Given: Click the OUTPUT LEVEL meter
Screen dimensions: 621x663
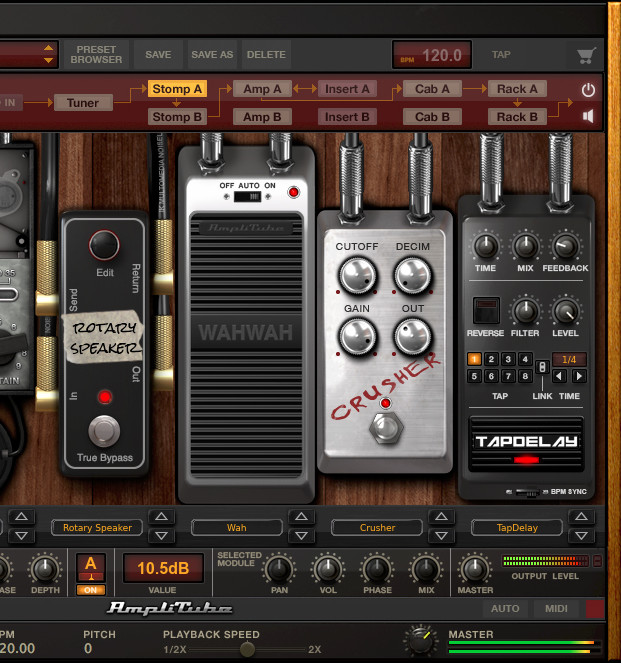Looking at the screenshot, I should pos(545,561).
